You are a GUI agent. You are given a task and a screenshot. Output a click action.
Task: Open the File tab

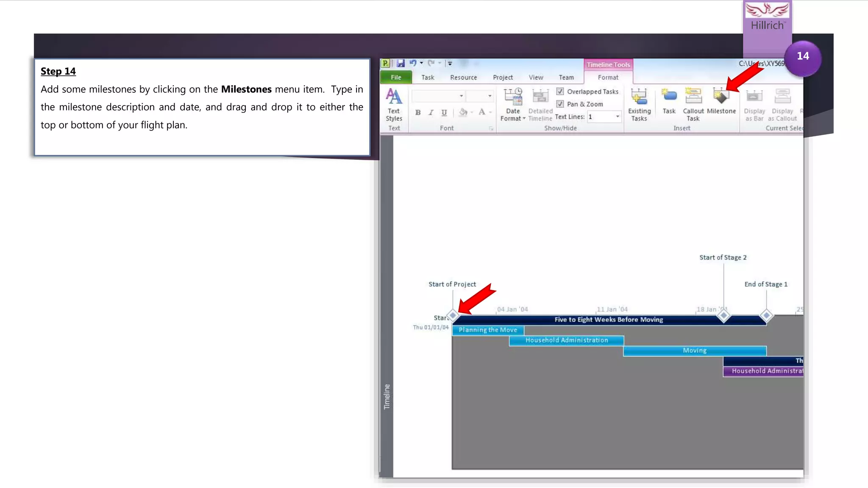point(396,78)
